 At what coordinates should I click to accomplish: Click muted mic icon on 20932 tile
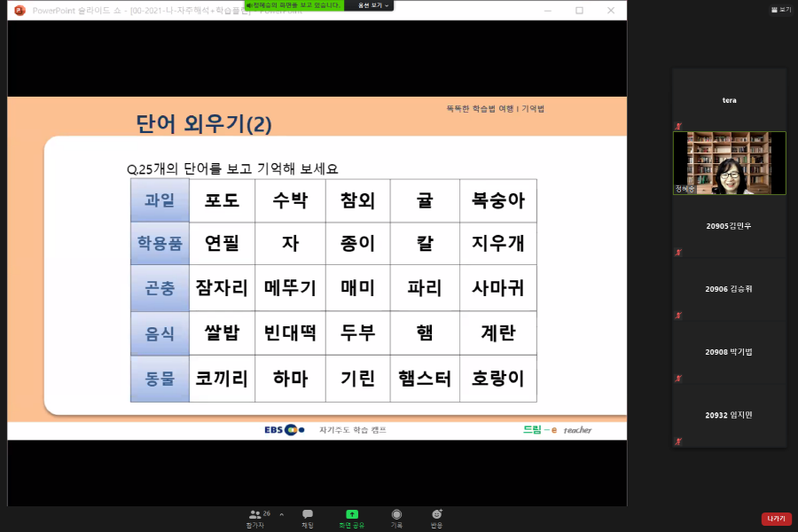(678, 442)
